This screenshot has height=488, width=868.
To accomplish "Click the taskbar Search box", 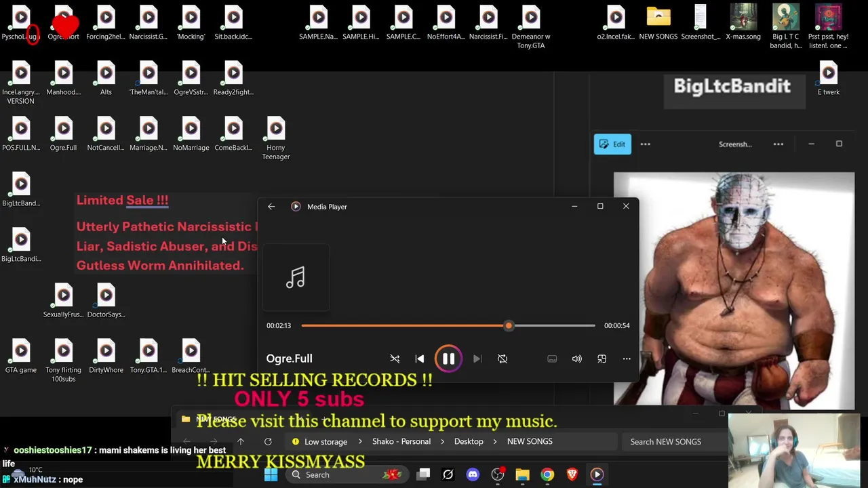I will (346, 475).
